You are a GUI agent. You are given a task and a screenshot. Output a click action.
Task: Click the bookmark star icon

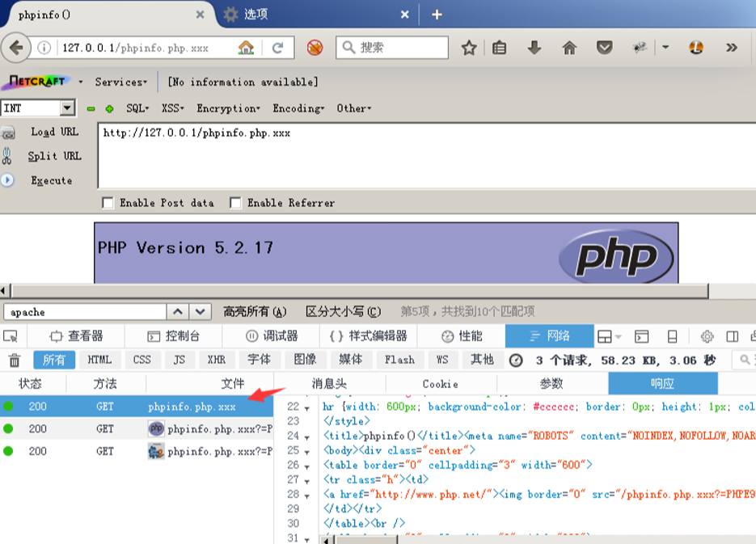[469, 47]
